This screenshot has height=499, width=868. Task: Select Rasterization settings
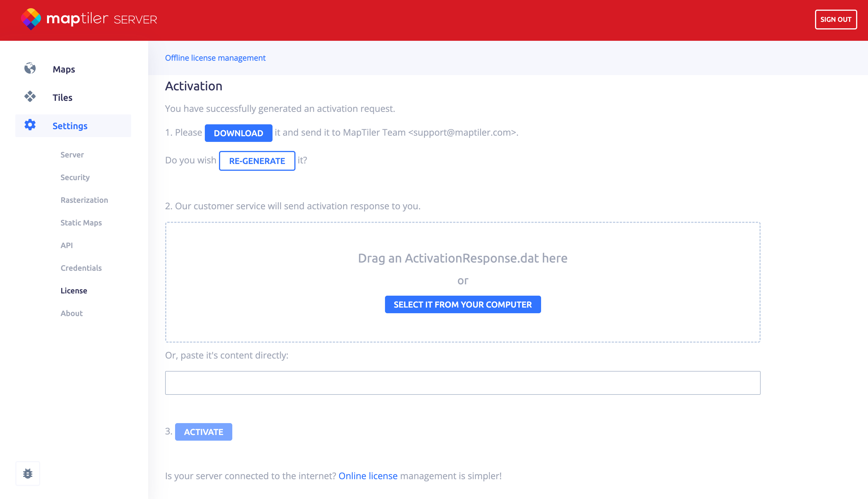(84, 200)
